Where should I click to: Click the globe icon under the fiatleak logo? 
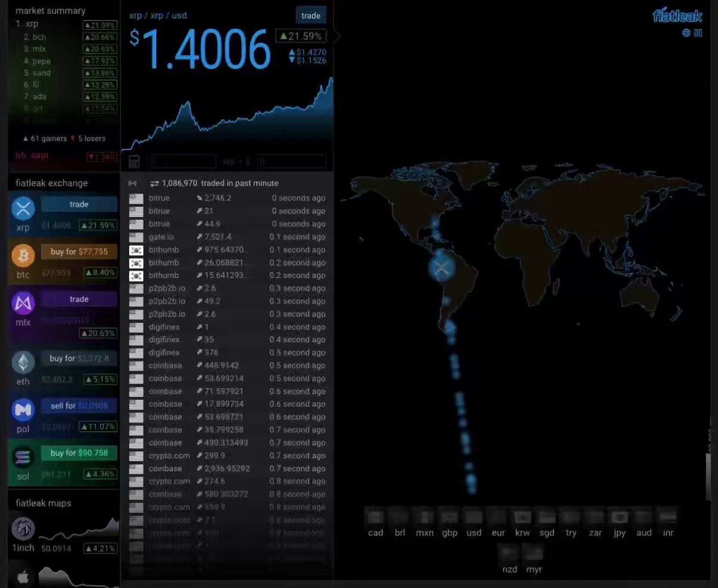[686, 33]
